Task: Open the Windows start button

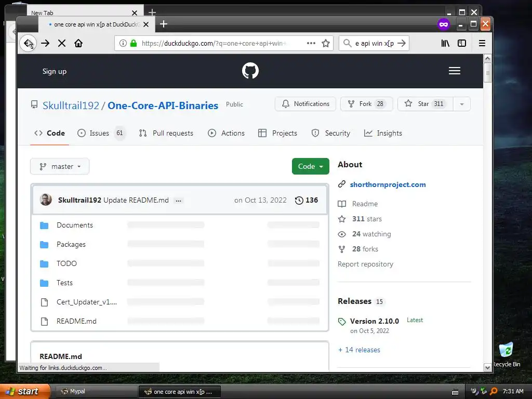Action: tap(24, 392)
